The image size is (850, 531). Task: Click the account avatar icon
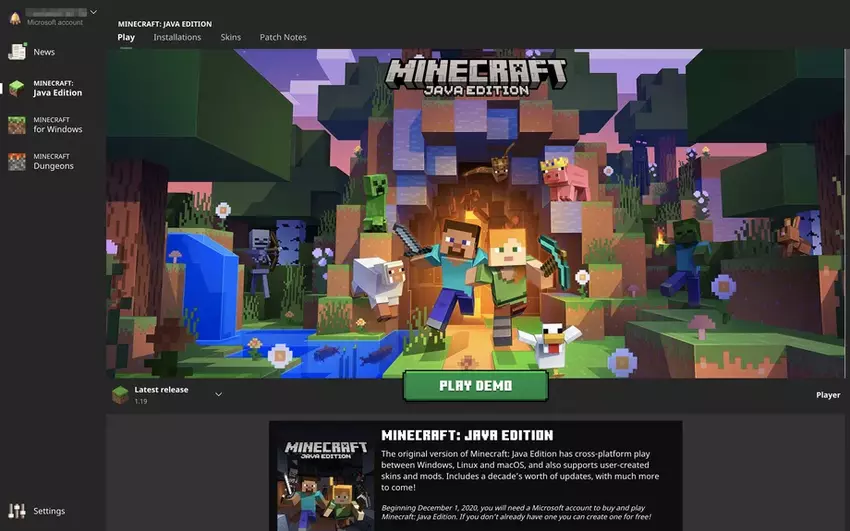coord(15,17)
